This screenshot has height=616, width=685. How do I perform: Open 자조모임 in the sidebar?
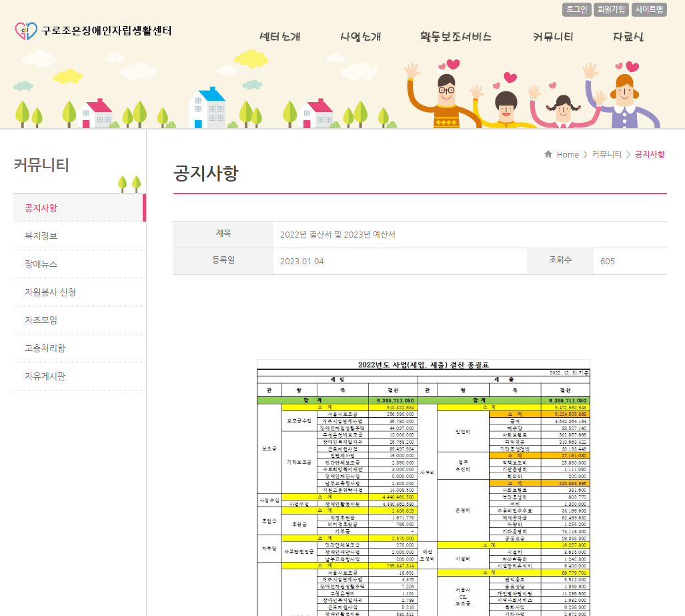pyautogui.click(x=41, y=320)
